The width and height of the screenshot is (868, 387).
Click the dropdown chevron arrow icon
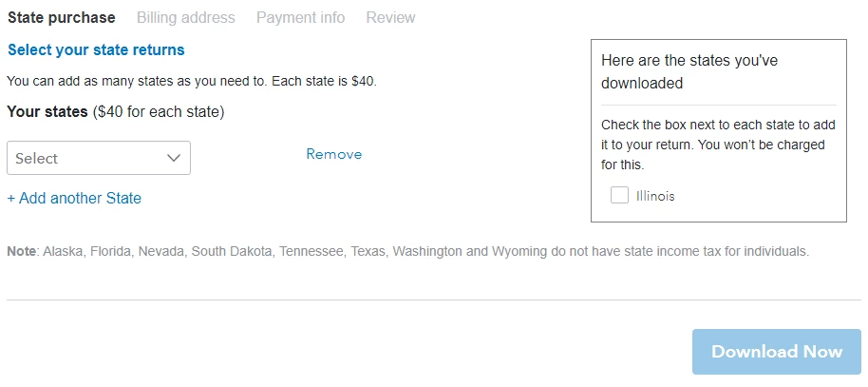tap(174, 158)
